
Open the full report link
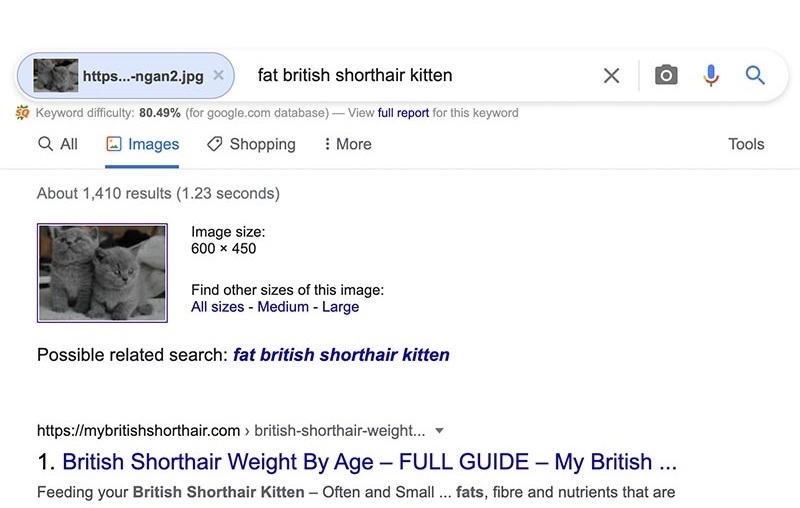[403, 113]
